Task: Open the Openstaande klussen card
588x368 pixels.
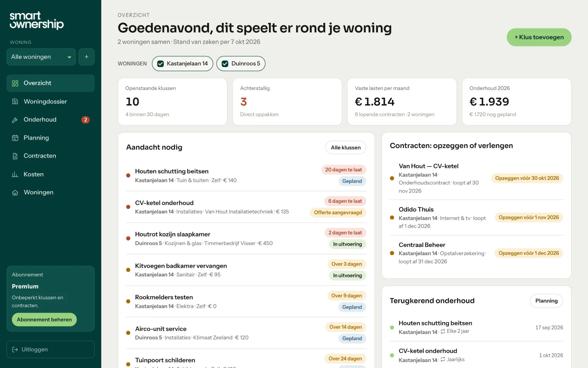Action: 172,101
